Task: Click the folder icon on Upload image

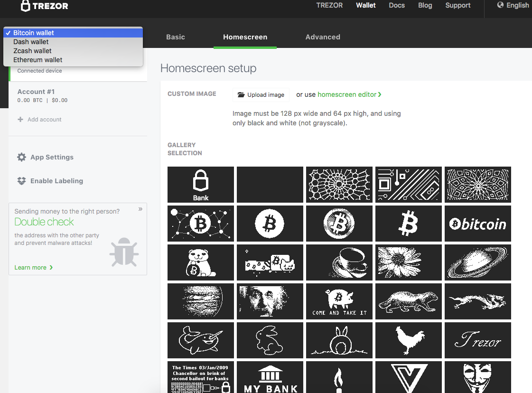Action: point(241,95)
